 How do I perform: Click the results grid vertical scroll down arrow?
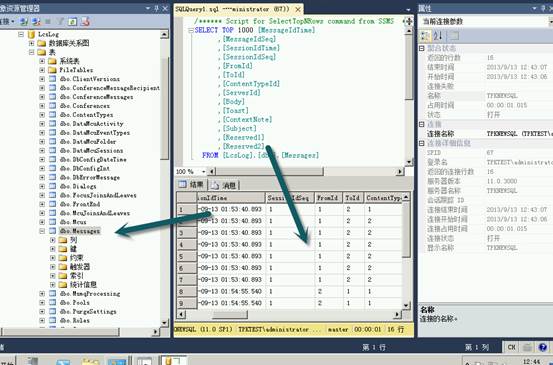406,305
